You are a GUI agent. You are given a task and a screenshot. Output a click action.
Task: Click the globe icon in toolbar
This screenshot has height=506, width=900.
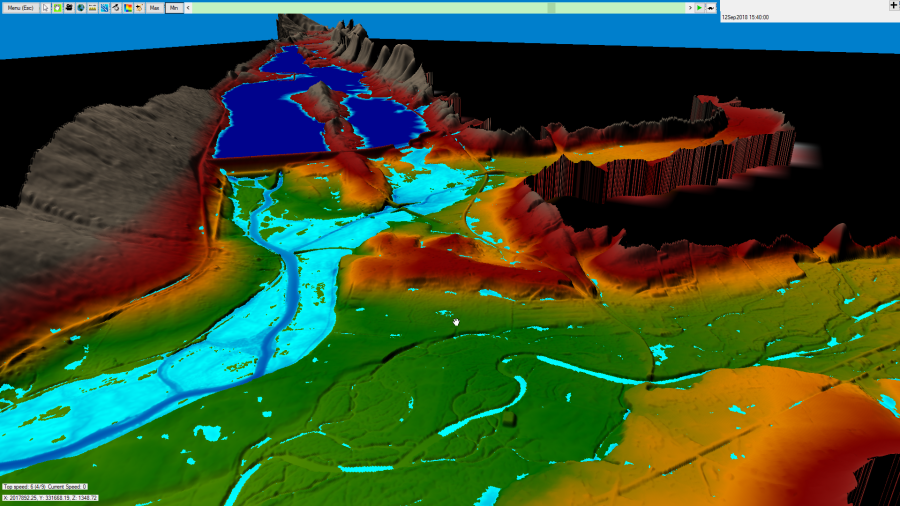click(80, 7)
